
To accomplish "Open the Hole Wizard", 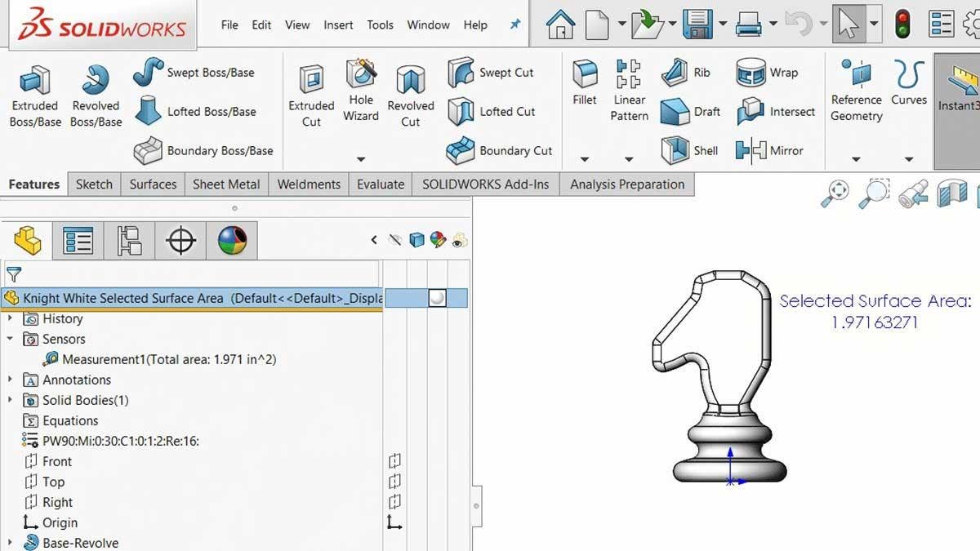I will [x=361, y=91].
